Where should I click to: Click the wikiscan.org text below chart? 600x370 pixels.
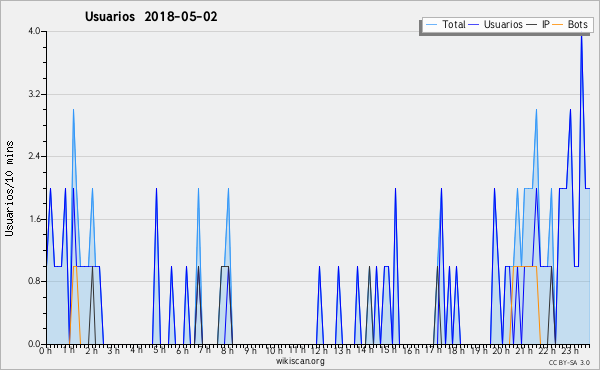click(x=300, y=361)
